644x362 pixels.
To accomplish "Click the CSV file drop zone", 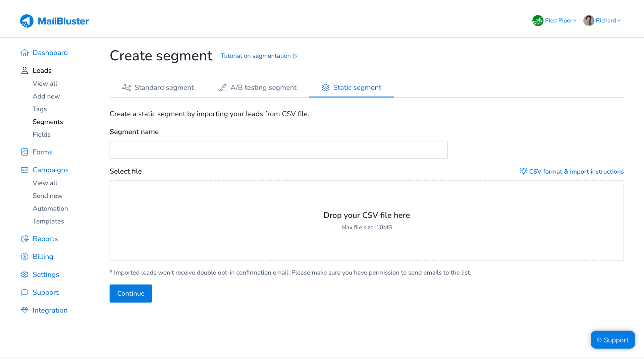I will pyautogui.click(x=366, y=221).
